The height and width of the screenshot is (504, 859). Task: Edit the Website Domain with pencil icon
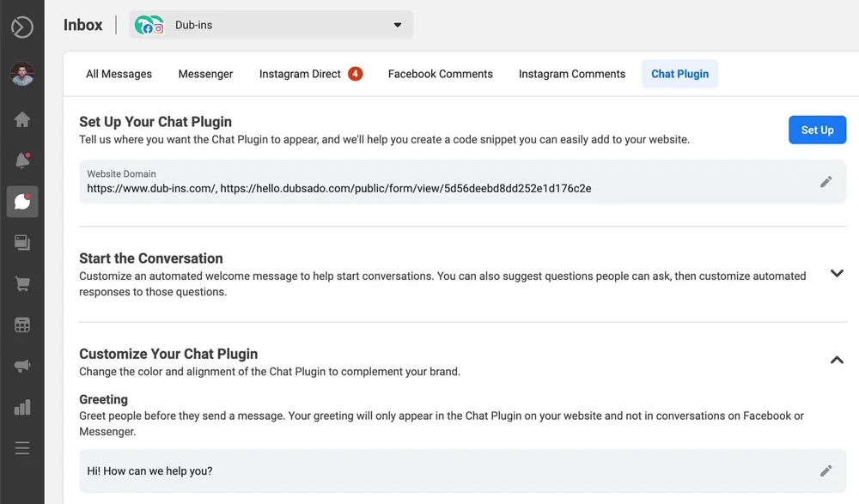[825, 182]
